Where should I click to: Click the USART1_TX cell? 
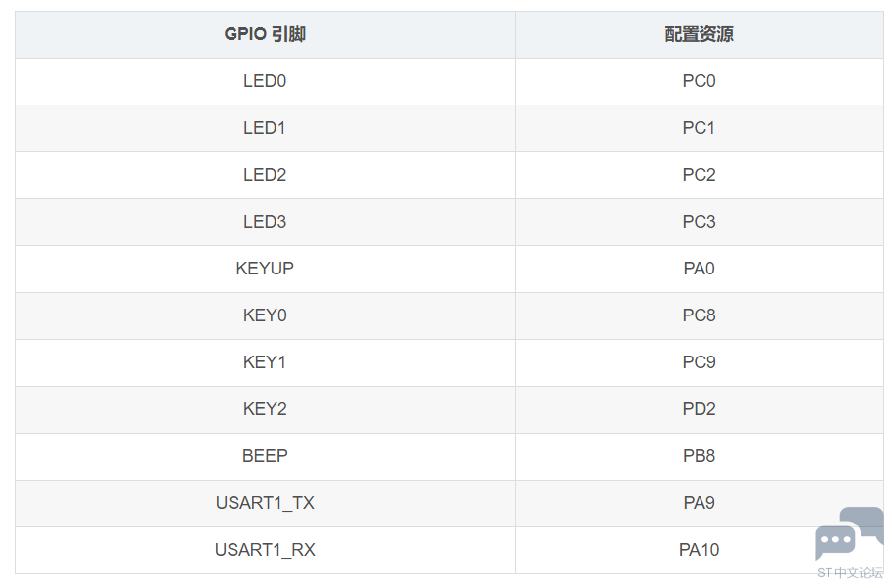coord(265,503)
